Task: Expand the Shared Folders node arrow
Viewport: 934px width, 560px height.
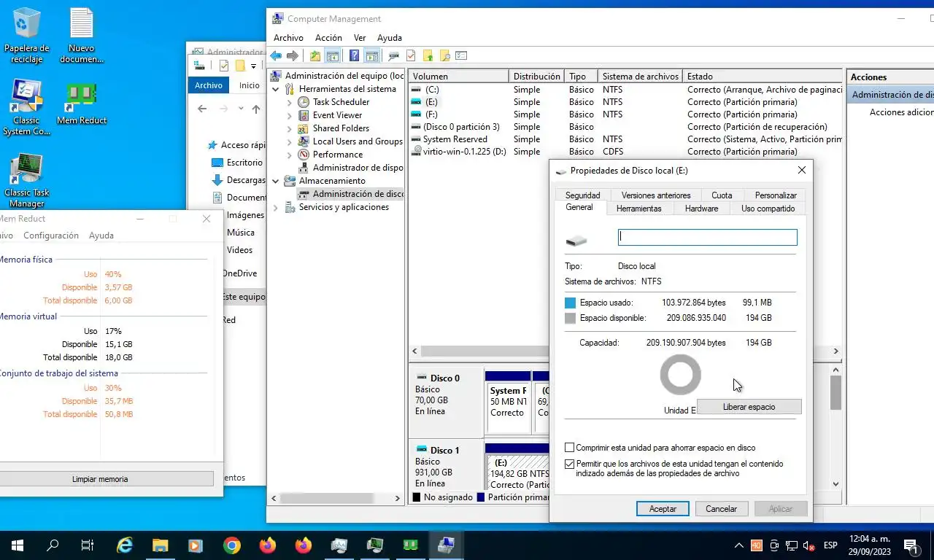Action: 290,128
